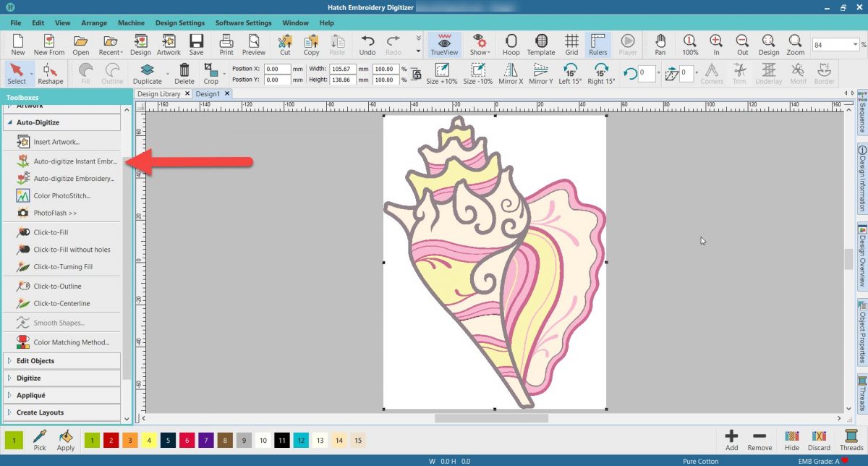The width and height of the screenshot is (868, 466).
Task: Click the Hoop tool icon
Action: (511, 43)
